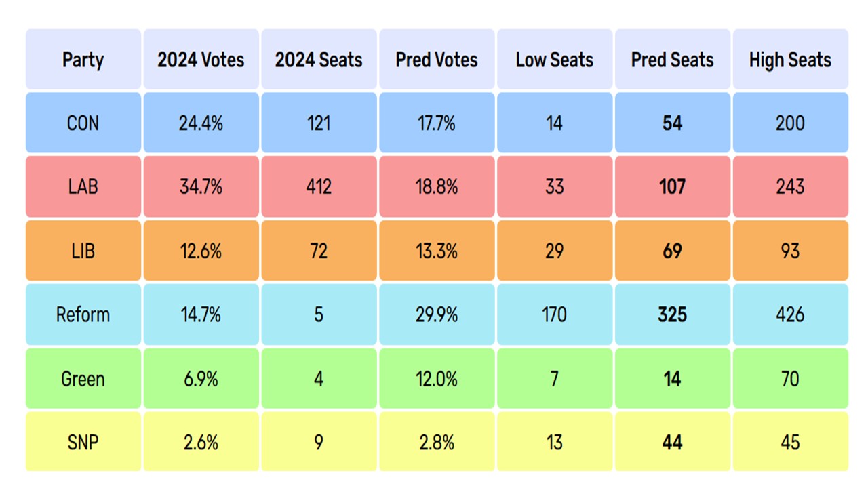Click the SNP party row label
The width and height of the screenshot is (868, 488).
click(x=83, y=443)
